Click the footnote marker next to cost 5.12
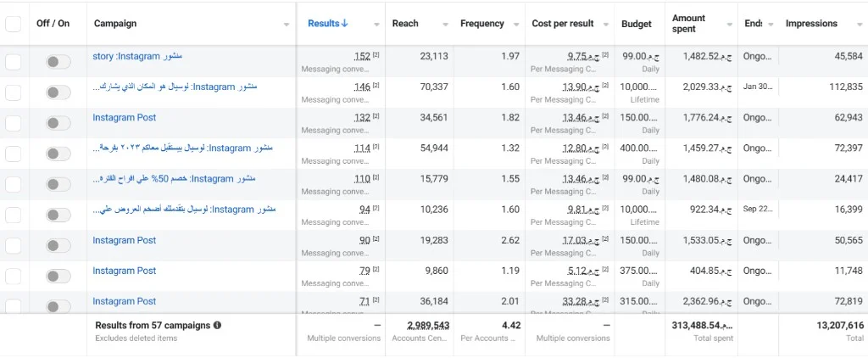The image size is (868, 358). [x=605, y=269]
